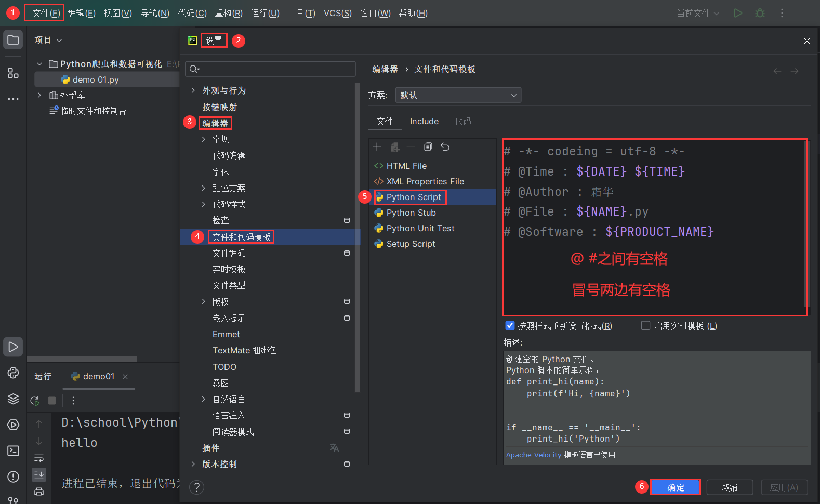Open the 重构(R) menu
This screenshot has height=504, width=820.
click(229, 13)
